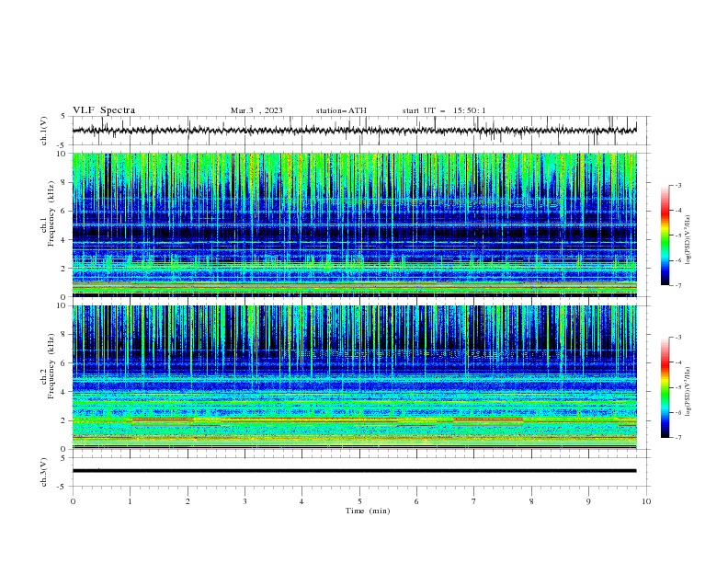Click the ch.1 voltage waveform trace
This screenshot has width=728, height=563.
[x=354, y=131]
